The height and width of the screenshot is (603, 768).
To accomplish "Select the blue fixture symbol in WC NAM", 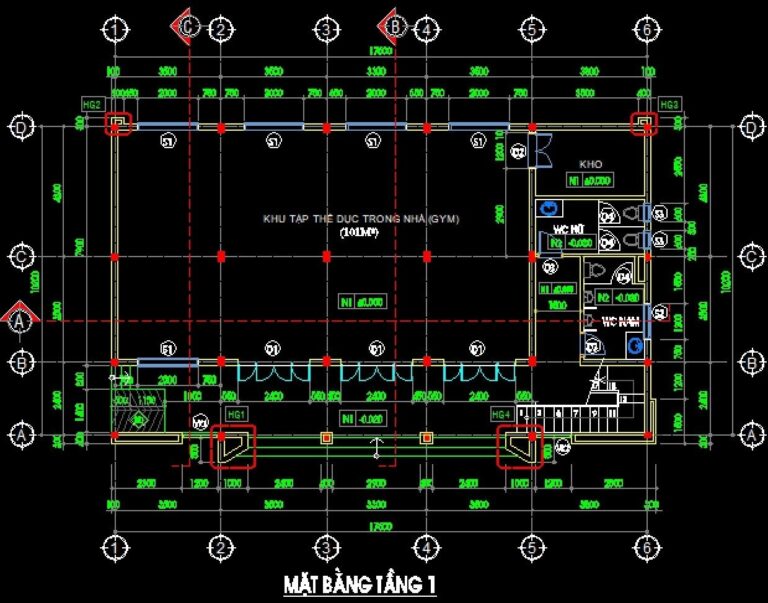I will [633, 344].
